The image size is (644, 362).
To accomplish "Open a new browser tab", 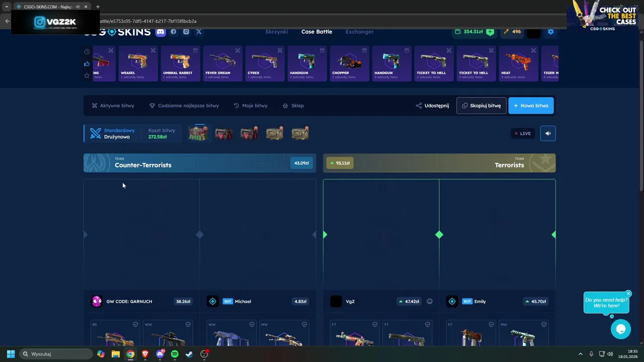I will [x=98, y=7].
